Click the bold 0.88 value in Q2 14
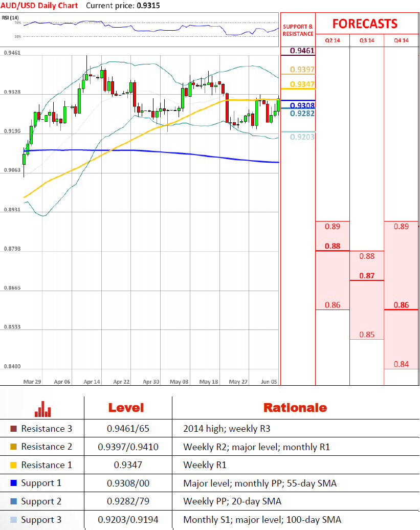The image size is (420, 530). click(x=333, y=246)
